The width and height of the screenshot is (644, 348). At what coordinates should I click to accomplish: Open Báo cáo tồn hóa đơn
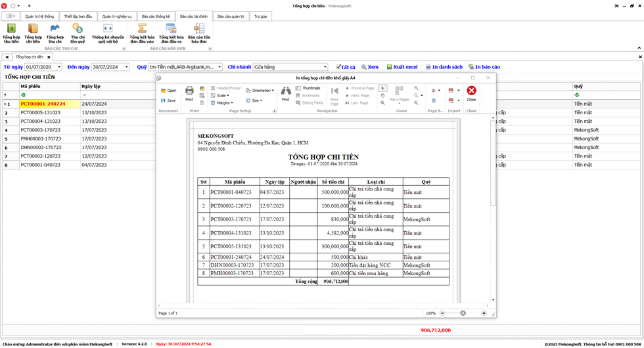pyautogui.click(x=199, y=33)
